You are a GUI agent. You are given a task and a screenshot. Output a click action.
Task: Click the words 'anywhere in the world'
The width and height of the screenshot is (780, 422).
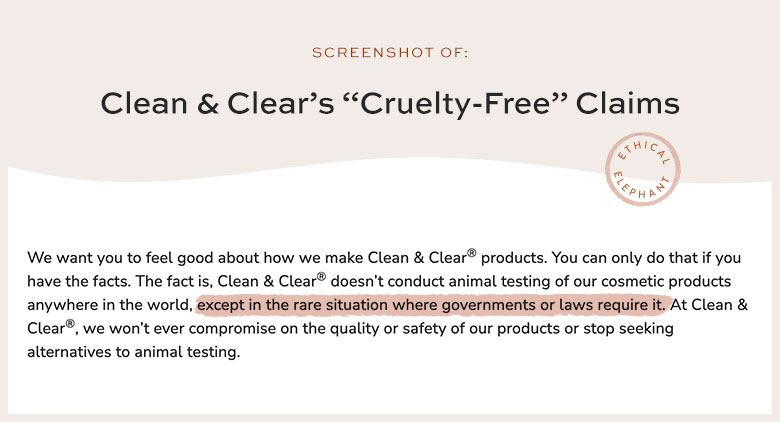109,305
